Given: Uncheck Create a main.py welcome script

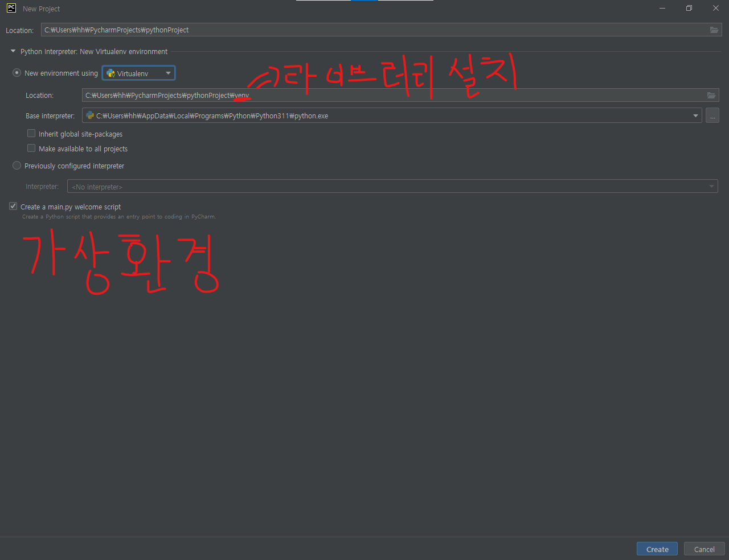Looking at the screenshot, I should (x=13, y=206).
